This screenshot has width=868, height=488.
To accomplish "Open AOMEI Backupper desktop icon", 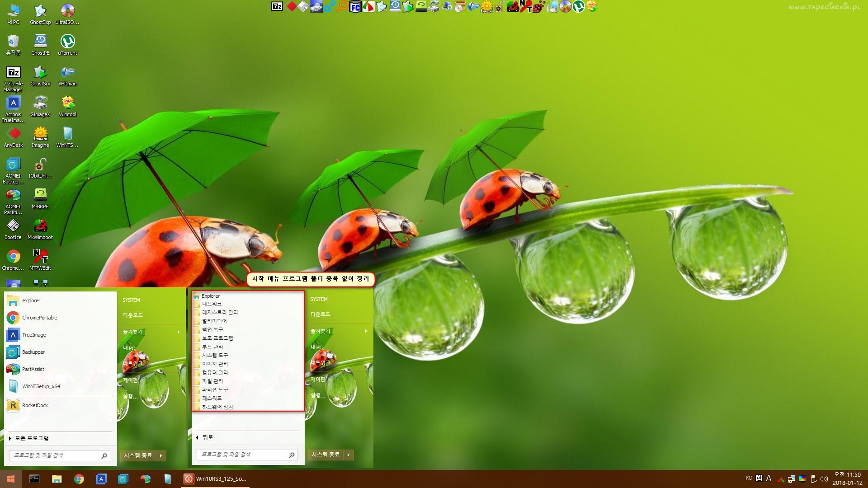I will [13, 171].
